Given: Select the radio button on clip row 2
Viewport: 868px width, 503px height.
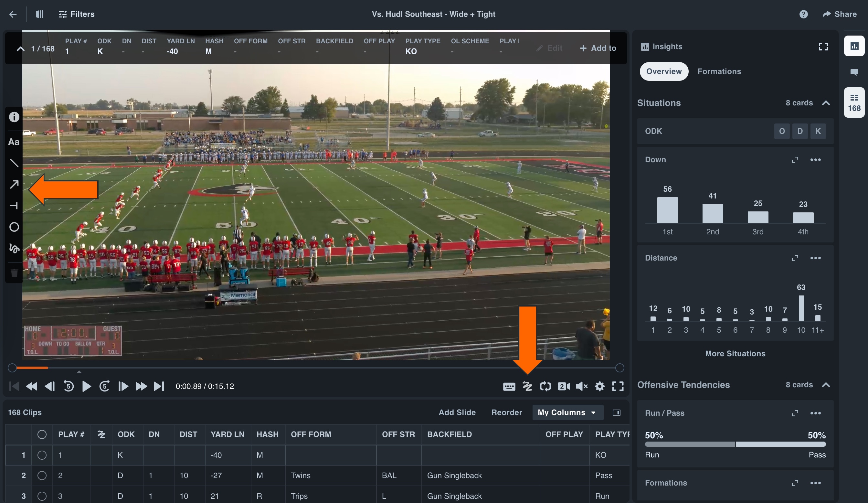Looking at the screenshot, I should [42, 476].
